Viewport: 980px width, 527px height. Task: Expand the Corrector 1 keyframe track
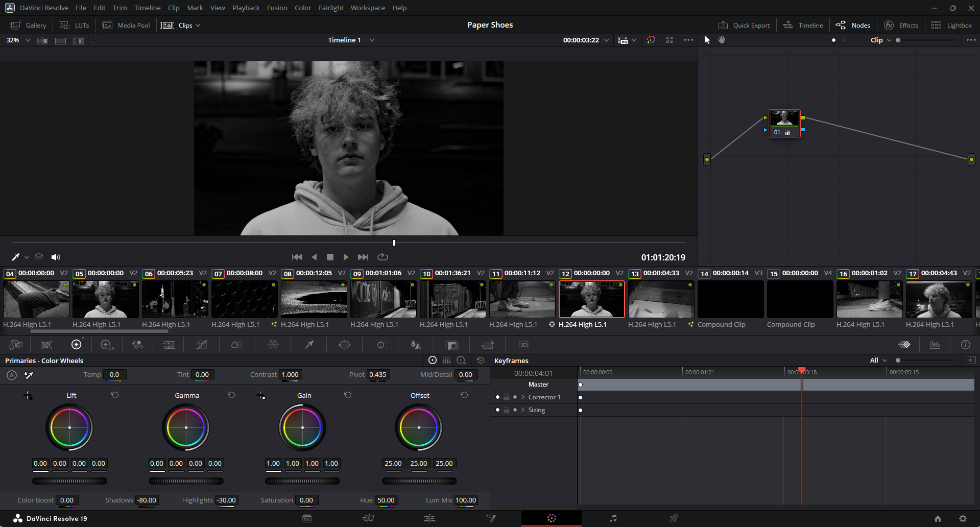[x=523, y=397]
